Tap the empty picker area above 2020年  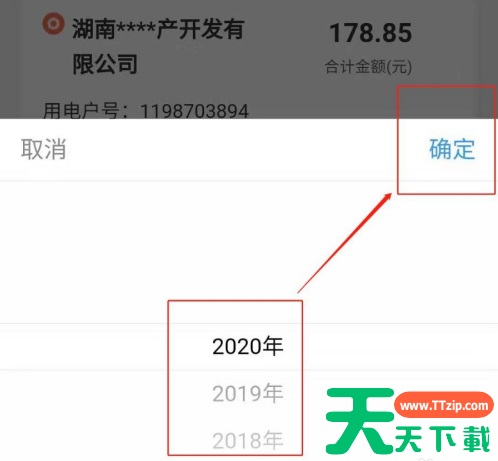point(249,253)
